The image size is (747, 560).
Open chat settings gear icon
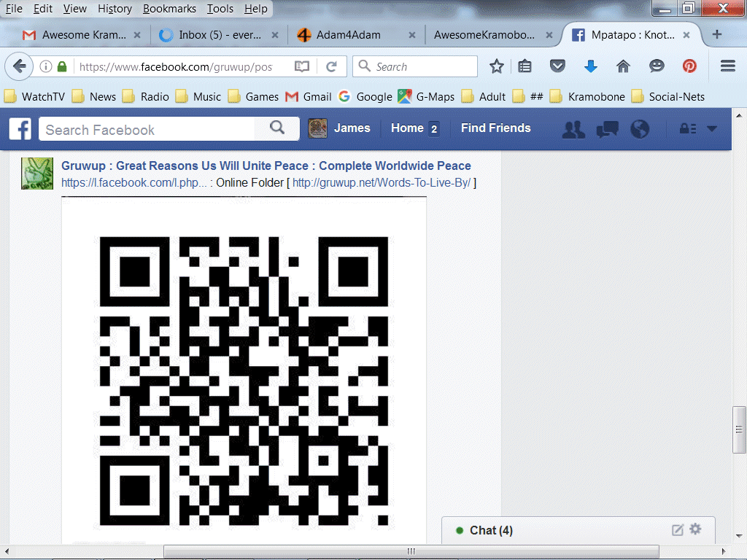[x=695, y=529]
